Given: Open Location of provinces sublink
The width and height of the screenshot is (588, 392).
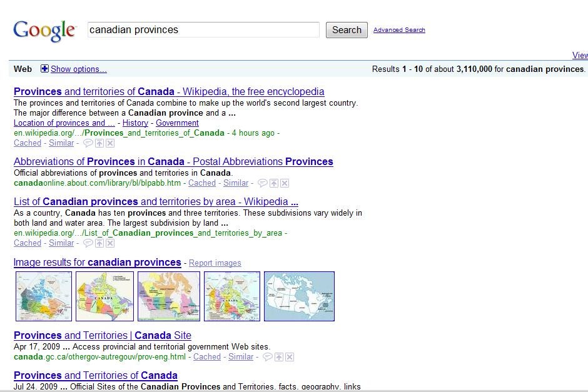Looking at the screenshot, I should (64, 123).
